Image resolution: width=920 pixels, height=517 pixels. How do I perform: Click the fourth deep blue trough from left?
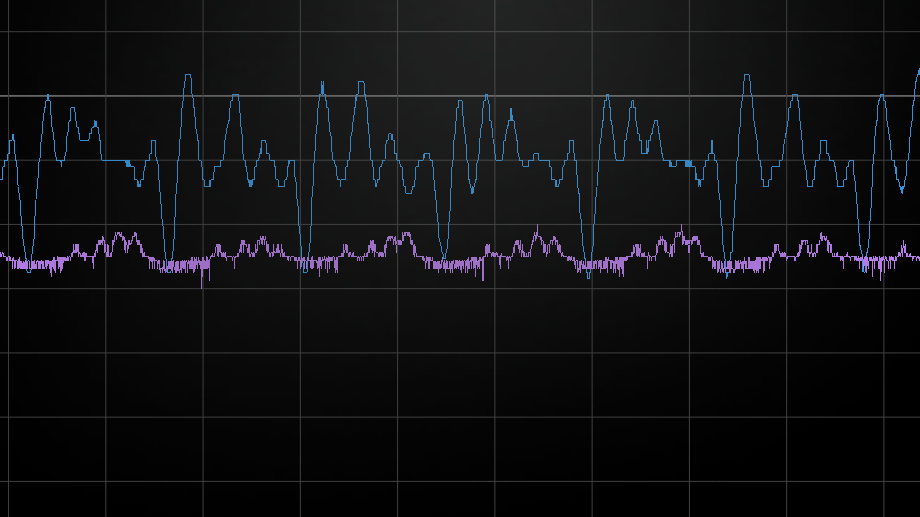coord(446,264)
